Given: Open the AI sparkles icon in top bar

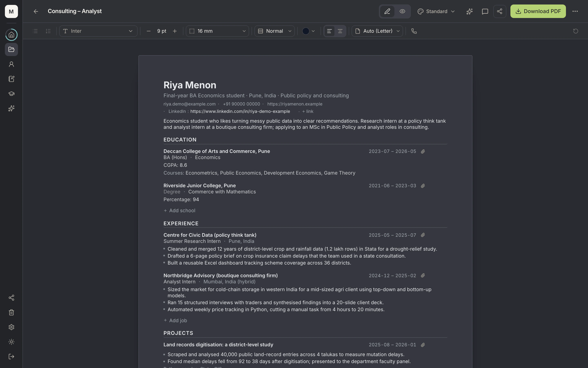Looking at the screenshot, I should click(469, 11).
